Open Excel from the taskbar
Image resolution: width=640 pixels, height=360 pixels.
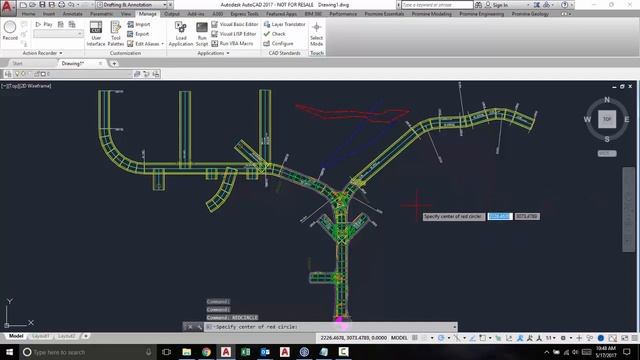coord(245,352)
